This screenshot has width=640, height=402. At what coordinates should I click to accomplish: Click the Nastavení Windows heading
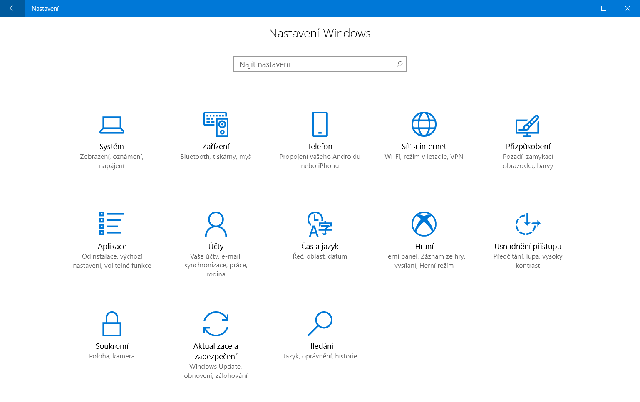click(x=320, y=33)
